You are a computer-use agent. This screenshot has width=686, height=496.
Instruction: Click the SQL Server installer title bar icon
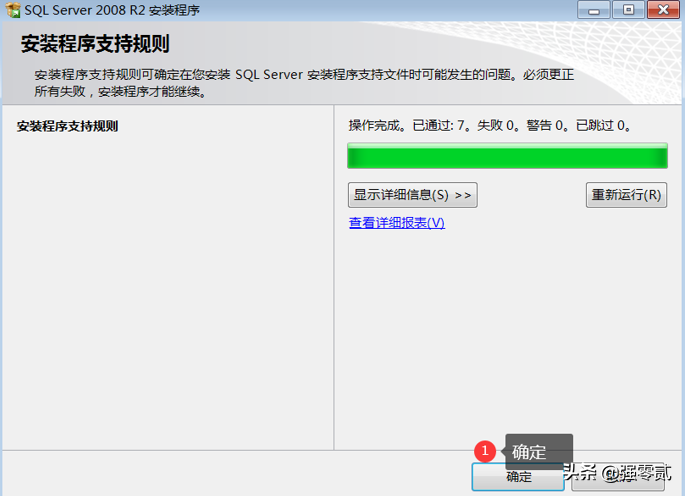click(x=13, y=10)
